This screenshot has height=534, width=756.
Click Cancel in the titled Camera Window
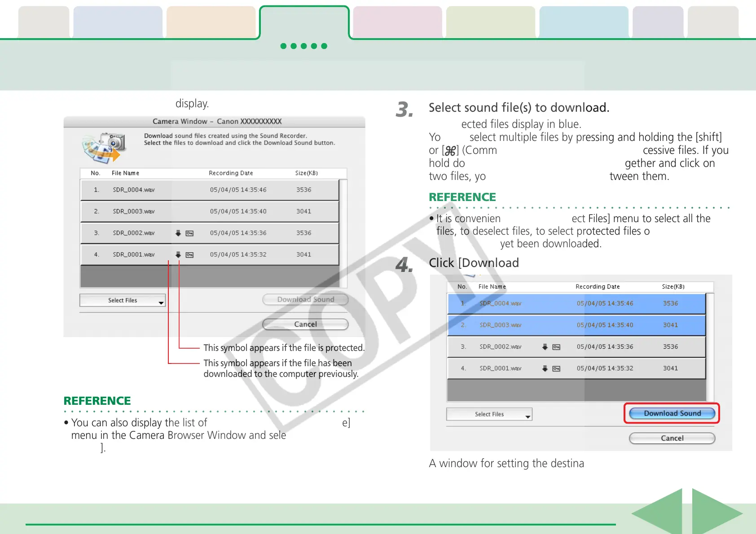pyautogui.click(x=305, y=324)
